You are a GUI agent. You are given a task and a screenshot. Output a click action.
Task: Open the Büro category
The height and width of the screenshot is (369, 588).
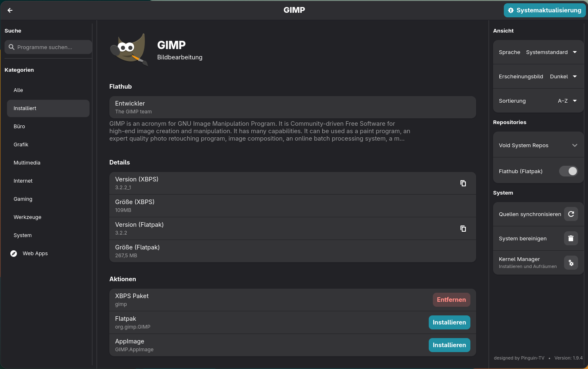click(x=48, y=127)
